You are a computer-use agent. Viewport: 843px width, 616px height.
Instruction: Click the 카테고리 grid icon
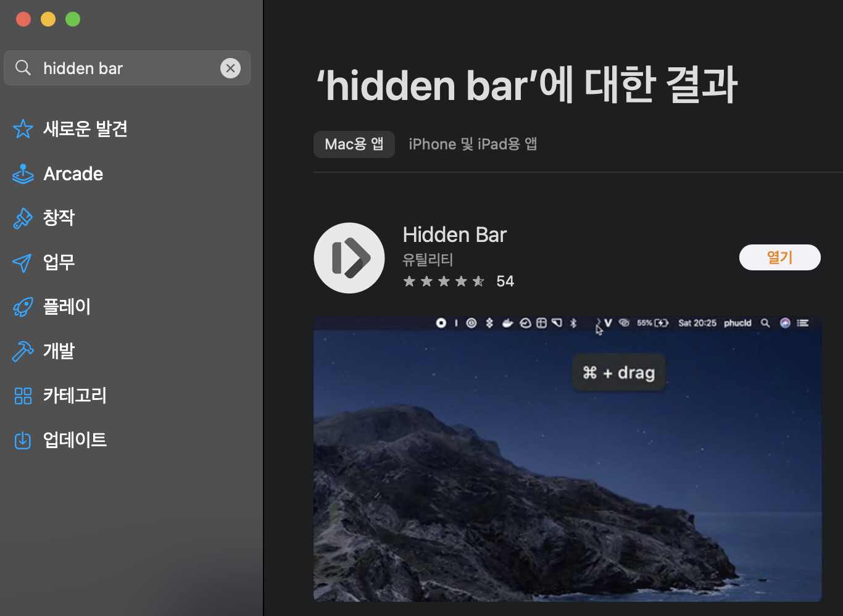click(x=23, y=396)
